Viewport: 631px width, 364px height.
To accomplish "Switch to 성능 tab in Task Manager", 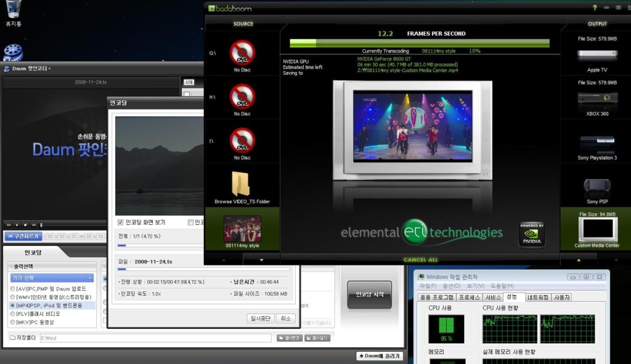I will (x=511, y=297).
